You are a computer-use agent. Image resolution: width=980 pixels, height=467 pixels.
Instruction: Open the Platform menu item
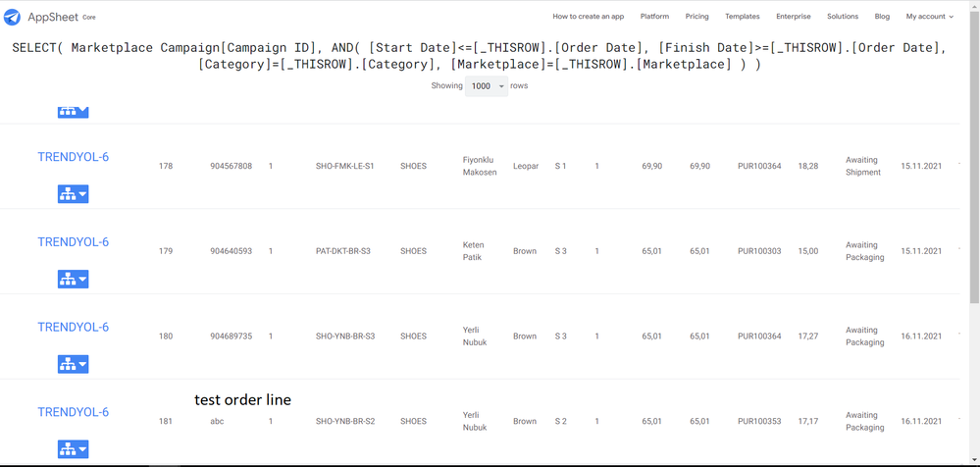pos(654,17)
